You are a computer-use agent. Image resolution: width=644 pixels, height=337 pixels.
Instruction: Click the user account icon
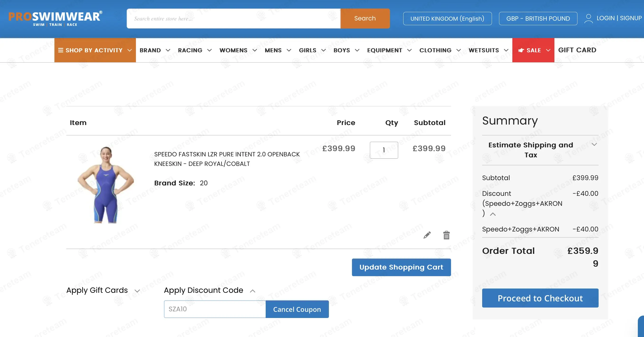pos(588,19)
